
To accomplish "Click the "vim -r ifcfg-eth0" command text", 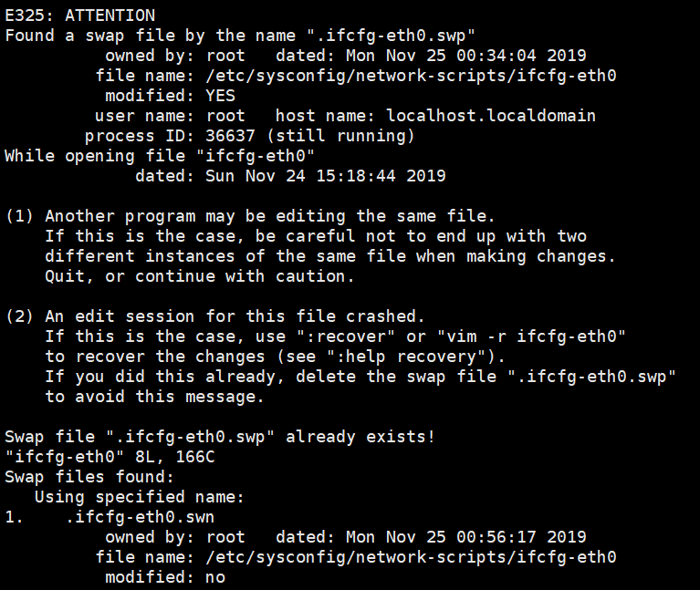I will (531, 336).
